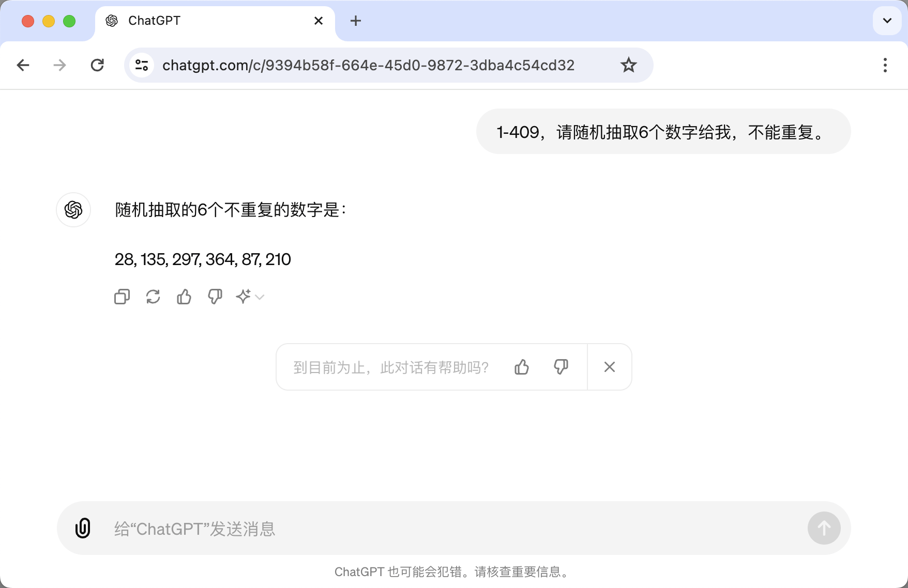Open site information controls in address bar

[142, 65]
